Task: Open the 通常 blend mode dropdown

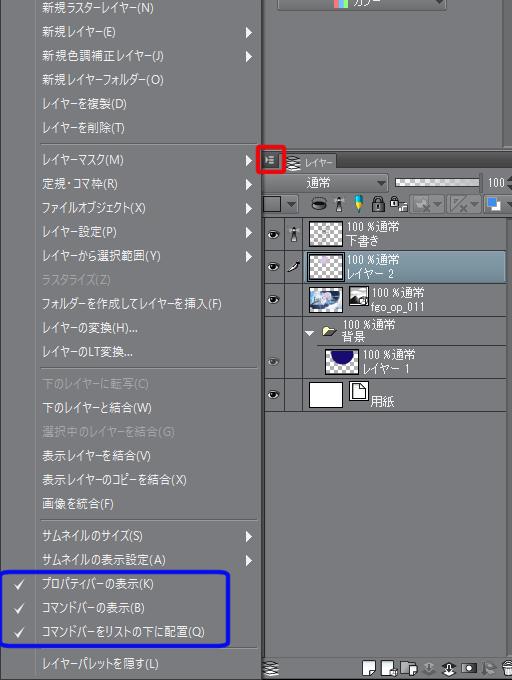Action: pos(325,183)
